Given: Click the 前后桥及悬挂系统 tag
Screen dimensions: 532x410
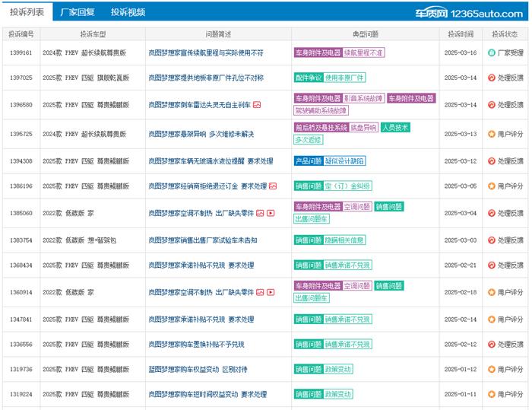Looking at the screenshot, I should (x=321, y=128).
